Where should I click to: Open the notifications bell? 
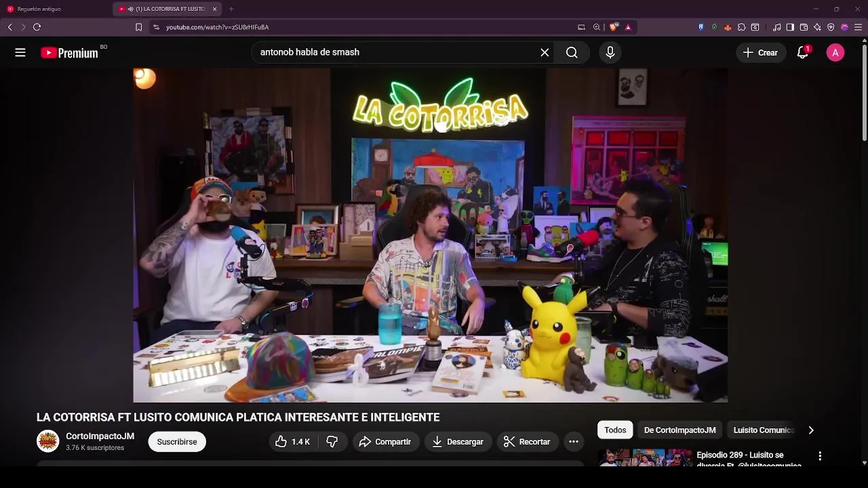803,52
